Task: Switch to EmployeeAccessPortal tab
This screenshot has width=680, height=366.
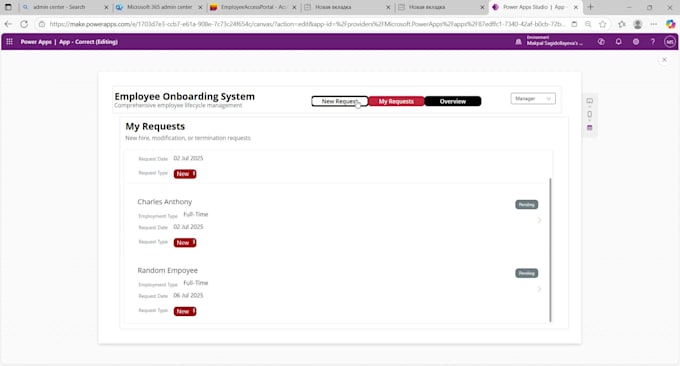Action: click(253, 7)
